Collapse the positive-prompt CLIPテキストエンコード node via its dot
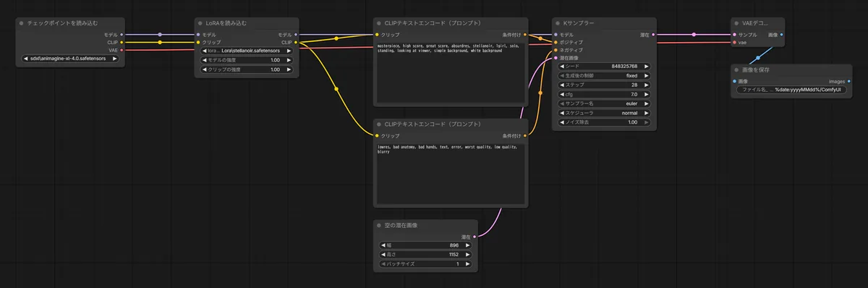 [x=379, y=23]
